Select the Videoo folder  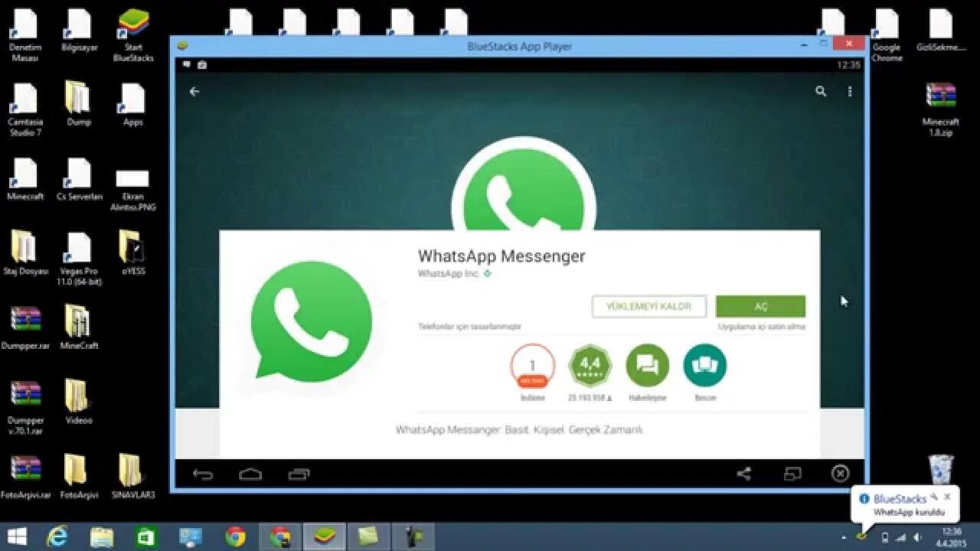79,403
